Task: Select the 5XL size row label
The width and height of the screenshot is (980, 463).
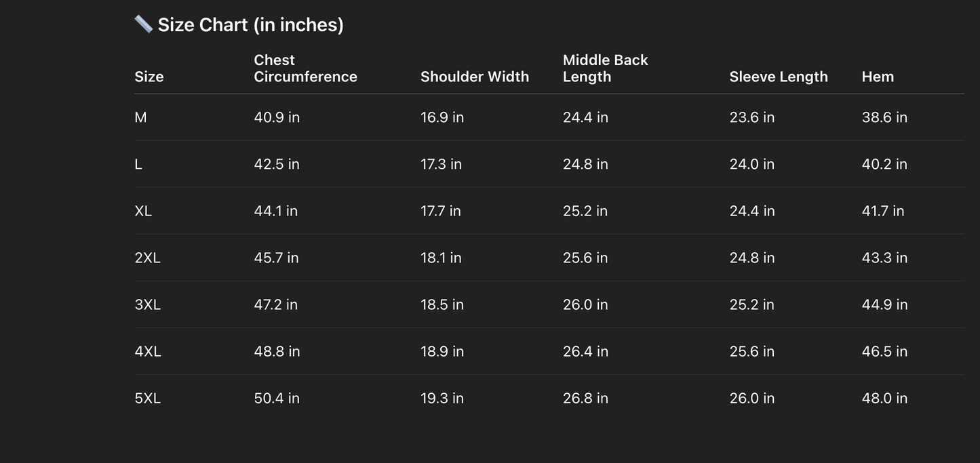Action: (x=147, y=398)
